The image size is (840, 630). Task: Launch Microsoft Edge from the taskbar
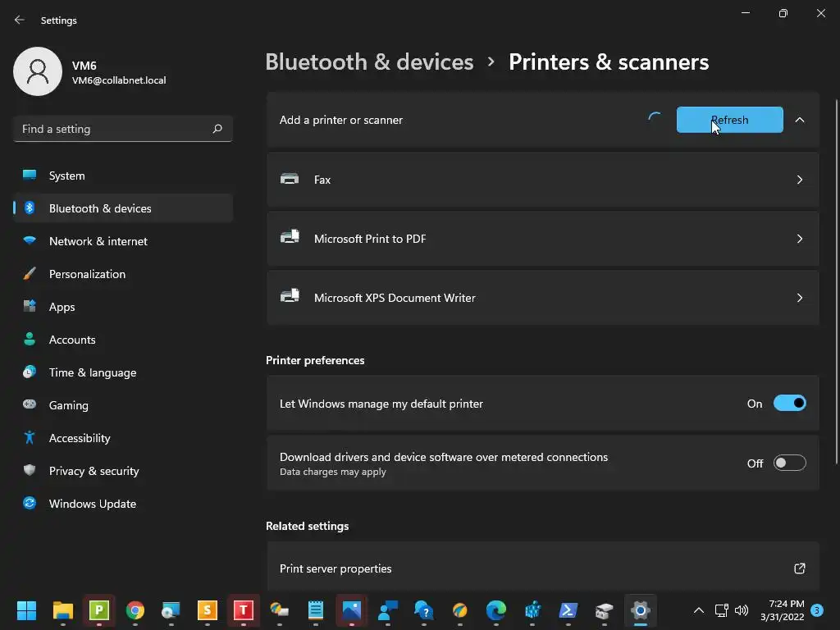tap(496, 610)
